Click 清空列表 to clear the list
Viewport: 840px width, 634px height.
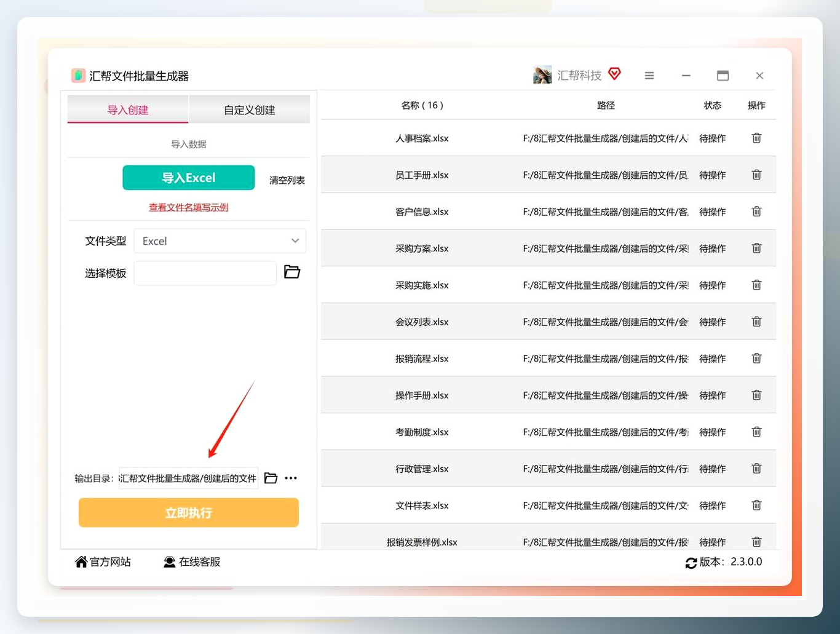287,180
